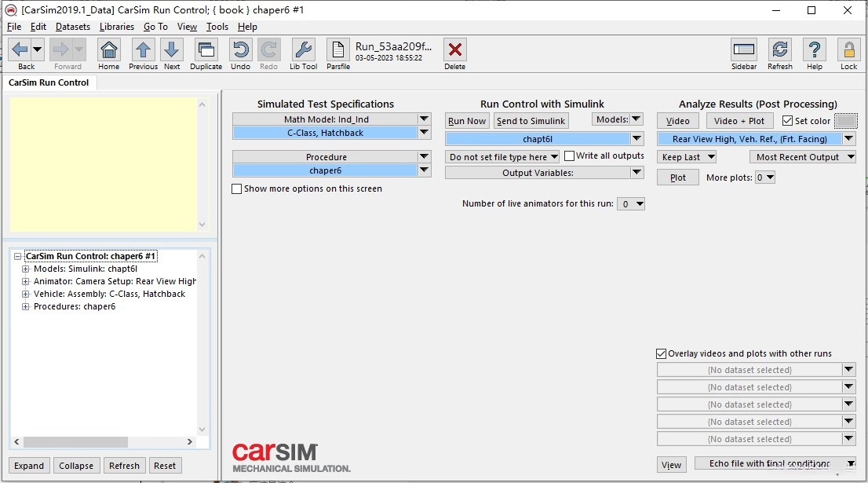The width and height of the screenshot is (868, 483).
Task: Click the tree horizontal scrollbar thumb
Action: (x=76, y=442)
